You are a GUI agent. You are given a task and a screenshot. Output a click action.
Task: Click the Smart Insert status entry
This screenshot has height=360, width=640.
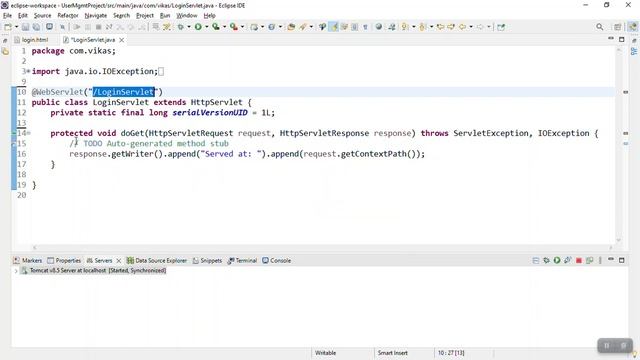click(x=392, y=353)
